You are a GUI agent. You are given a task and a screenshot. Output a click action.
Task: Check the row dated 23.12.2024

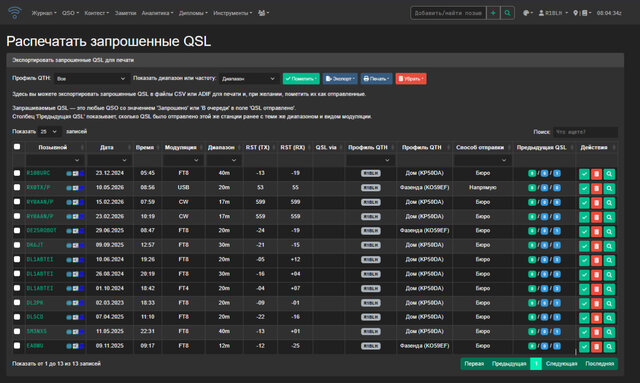(17, 173)
